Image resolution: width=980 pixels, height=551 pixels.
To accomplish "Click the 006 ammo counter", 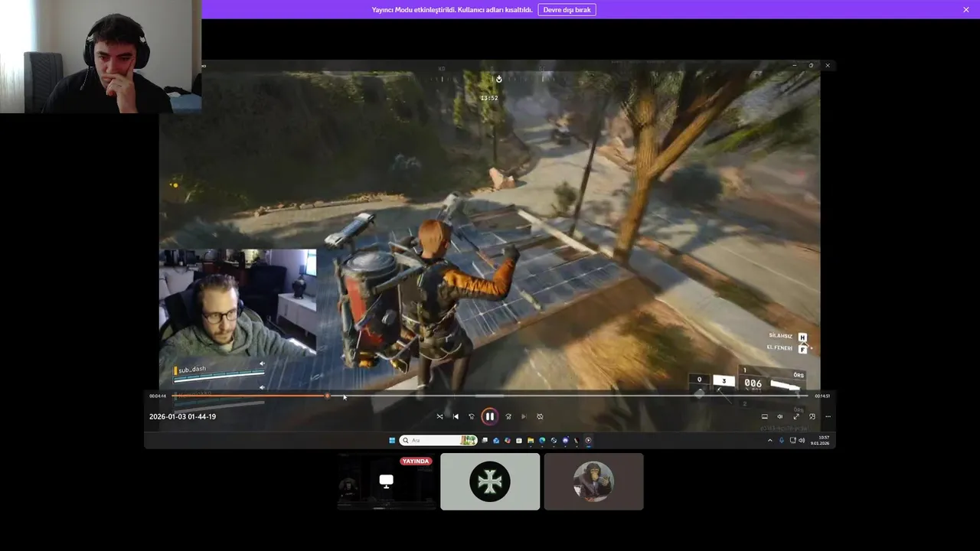I will (x=753, y=383).
